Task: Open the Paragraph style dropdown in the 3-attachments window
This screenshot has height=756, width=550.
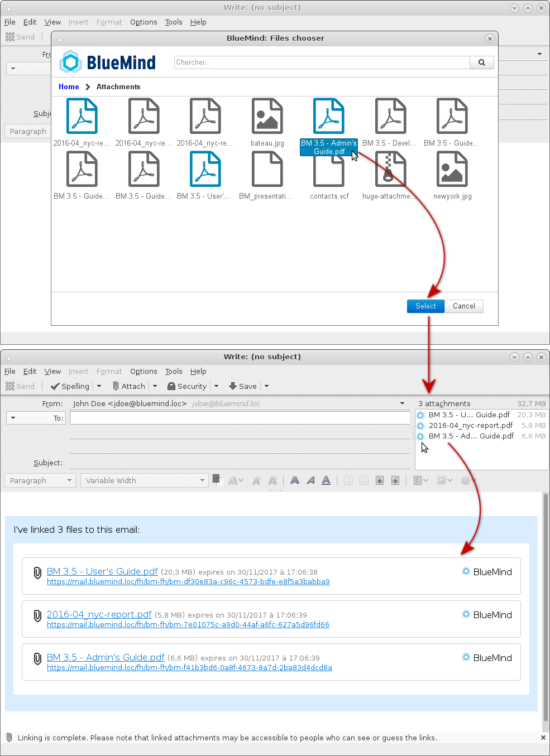Action: tap(40, 480)
